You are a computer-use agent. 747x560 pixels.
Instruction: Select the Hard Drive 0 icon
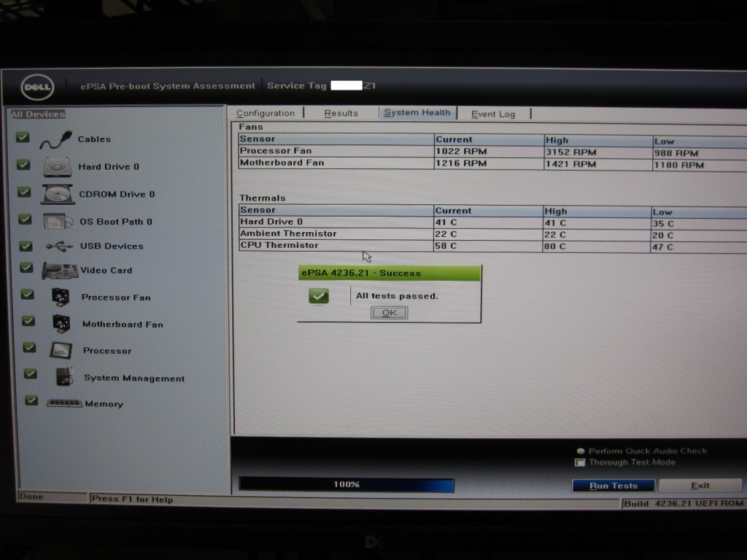click(x=57, y=167)
